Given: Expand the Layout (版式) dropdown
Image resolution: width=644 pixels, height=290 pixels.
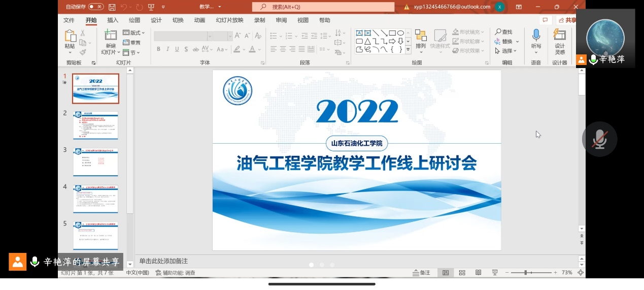Looking at the screenshot, I should (x=134, y=33).
